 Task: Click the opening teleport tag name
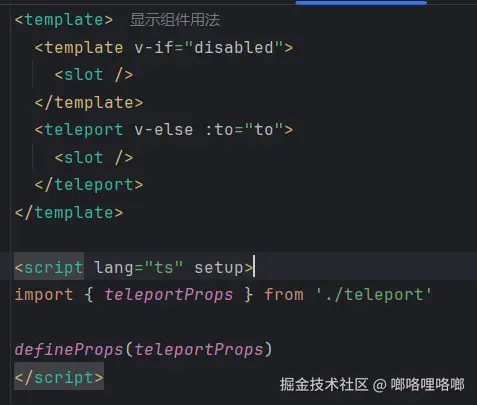[x=84, y=130]
